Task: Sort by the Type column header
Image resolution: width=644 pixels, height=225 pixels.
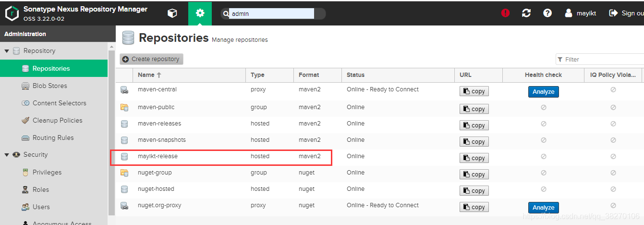Action: 270,75
